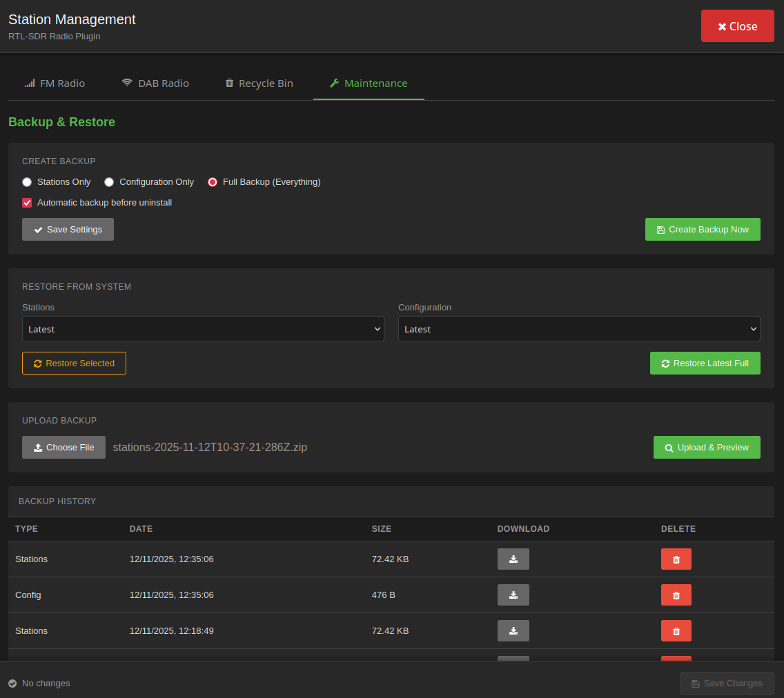Viewport: 784px width, 698px height.
Task: Choose Configuration Only backup type
Action: pyautogui.click(x=109, y=182)
